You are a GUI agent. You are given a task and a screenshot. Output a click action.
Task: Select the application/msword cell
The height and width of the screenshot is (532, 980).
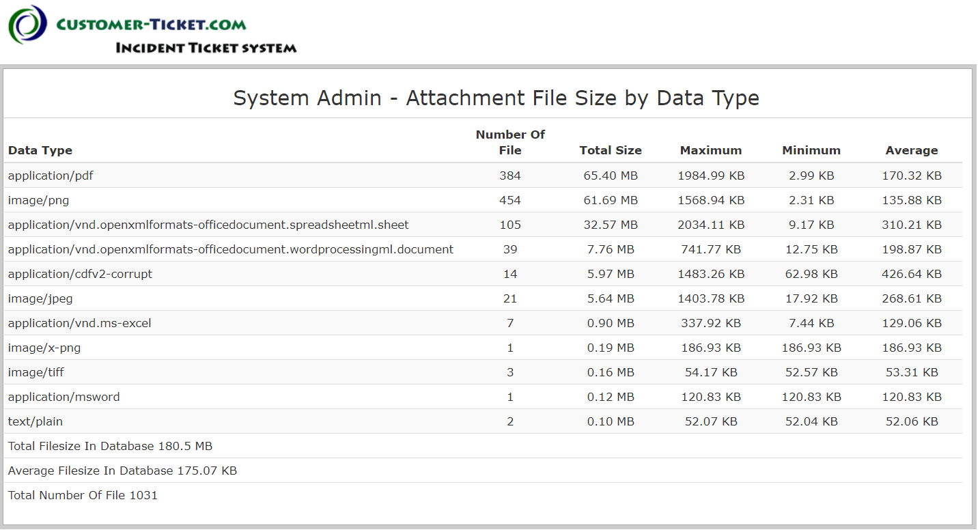pyautogui.click(x=64, y=397)
